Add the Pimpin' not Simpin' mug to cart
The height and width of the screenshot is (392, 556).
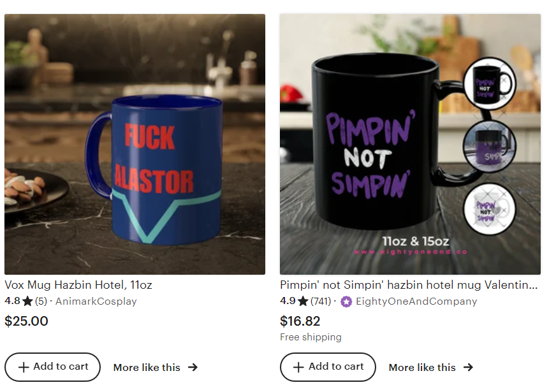328,367
